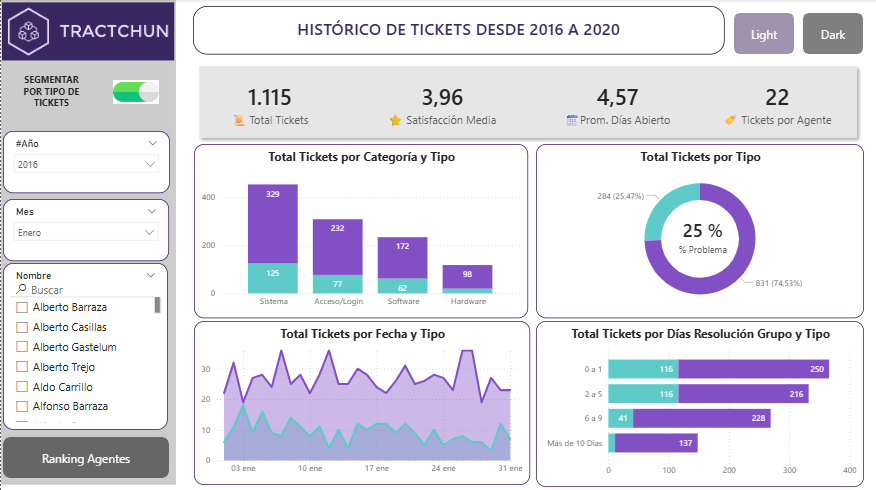Check the Alberto Casillas checkbox

pos(22,327)
